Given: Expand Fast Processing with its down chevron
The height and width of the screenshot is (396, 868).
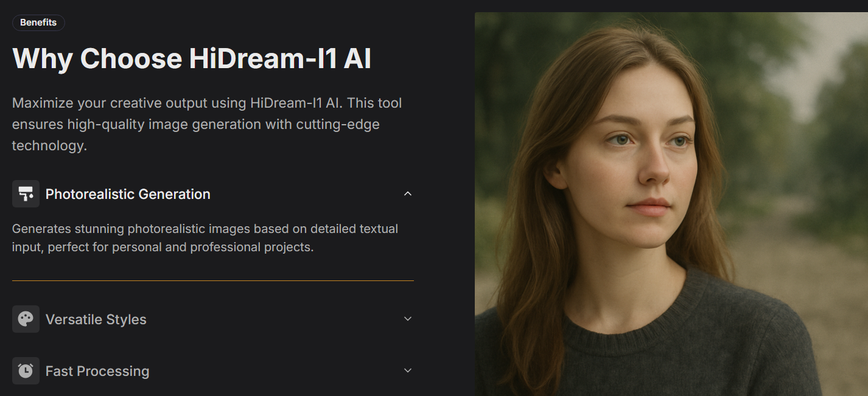Looking at the screenshot, I should coord(408,370).
